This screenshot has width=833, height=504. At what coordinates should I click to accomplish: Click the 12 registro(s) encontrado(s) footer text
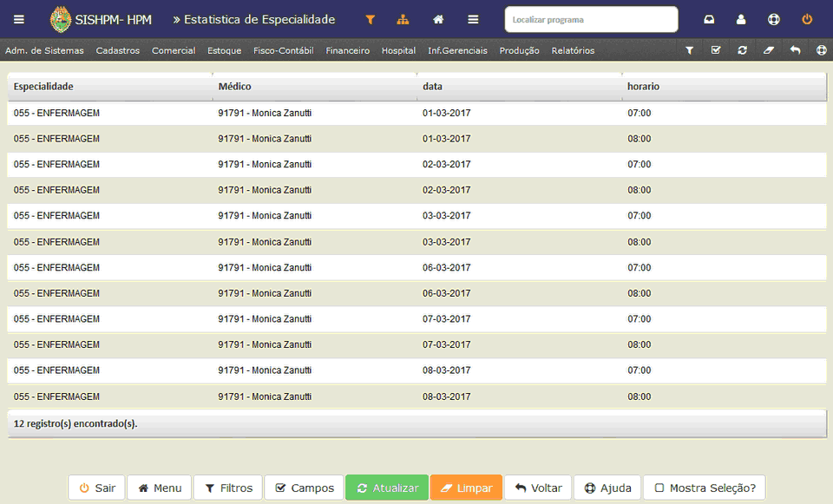(75, 424)
